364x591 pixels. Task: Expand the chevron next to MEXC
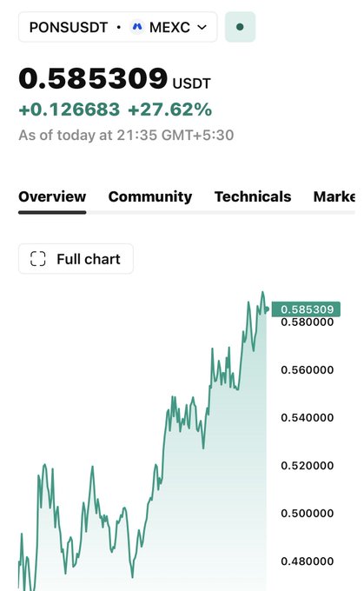tap(202, 27)
